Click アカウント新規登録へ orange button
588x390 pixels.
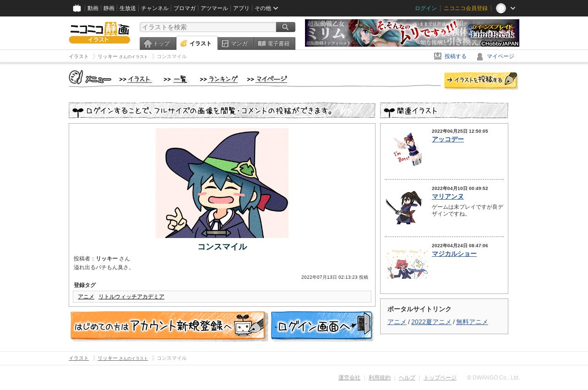point(169,326)
